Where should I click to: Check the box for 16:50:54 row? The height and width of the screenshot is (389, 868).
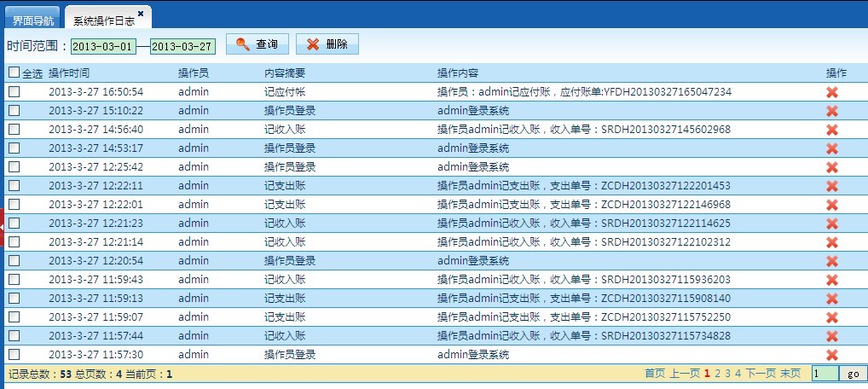pyautogui.click(x=14, y=92)
